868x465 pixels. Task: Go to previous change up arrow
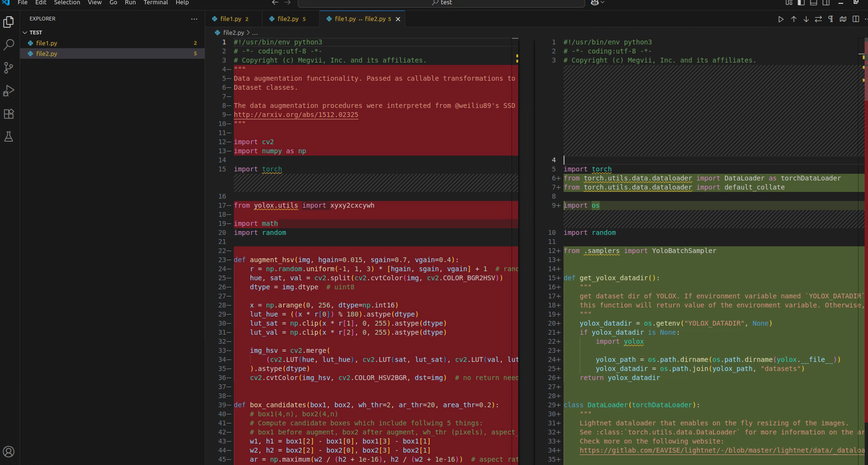[794, 19]
